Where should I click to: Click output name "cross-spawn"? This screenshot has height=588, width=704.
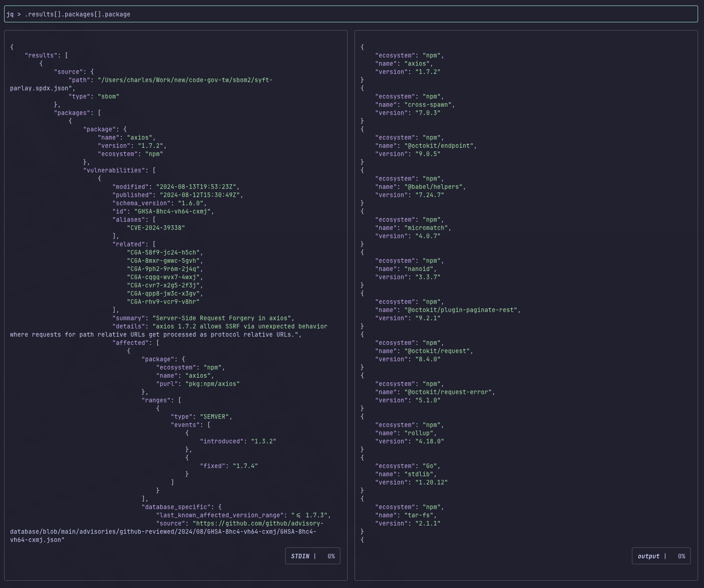coord(428,104)
